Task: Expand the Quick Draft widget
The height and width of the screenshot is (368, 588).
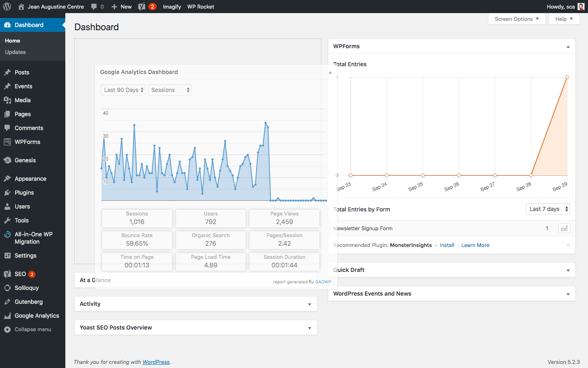Action: pos(568,270)
